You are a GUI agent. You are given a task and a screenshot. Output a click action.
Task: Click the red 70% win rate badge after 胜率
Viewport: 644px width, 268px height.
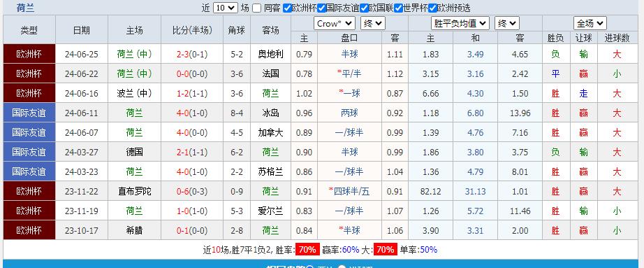(x=307, y=250)
